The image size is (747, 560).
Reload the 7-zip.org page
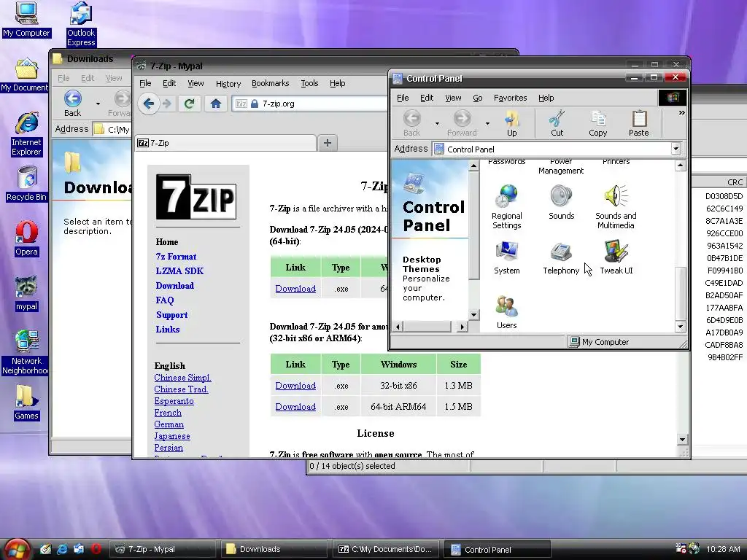coord(189,104)
